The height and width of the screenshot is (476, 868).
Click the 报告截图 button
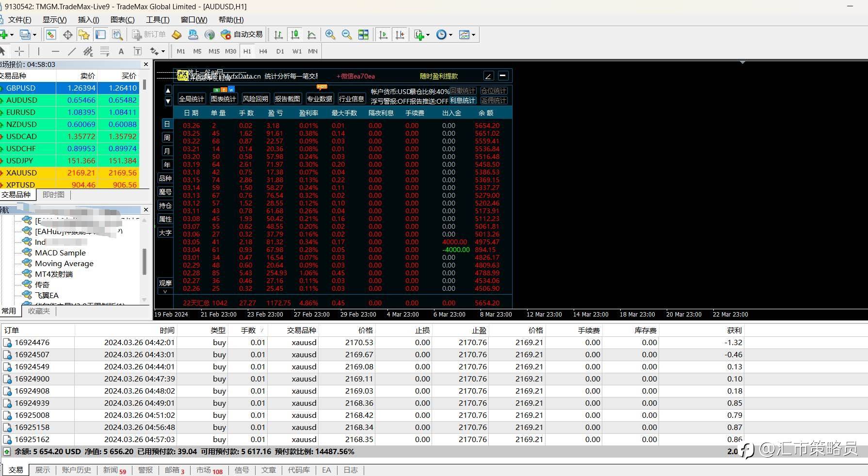coord(288,99)
